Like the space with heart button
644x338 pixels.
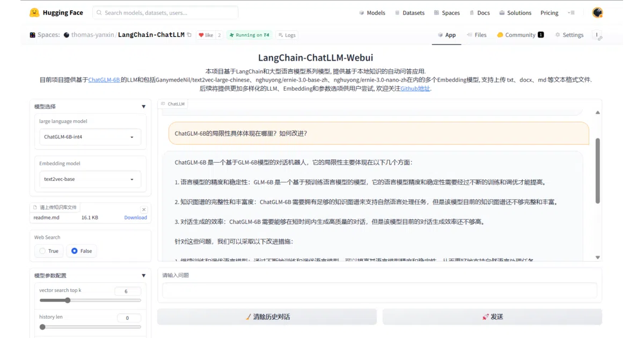click(206, 35)
